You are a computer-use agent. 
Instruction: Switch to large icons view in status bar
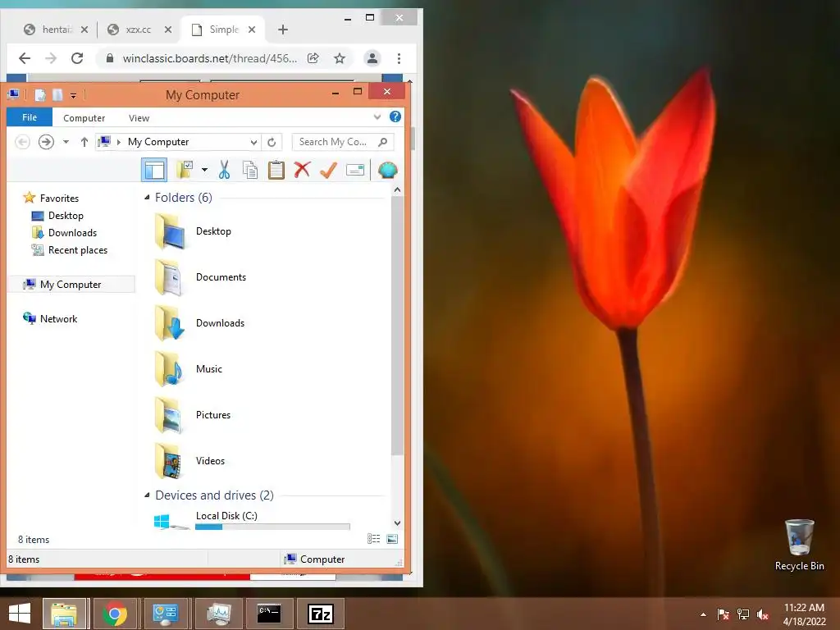click(x=392, y=539)
